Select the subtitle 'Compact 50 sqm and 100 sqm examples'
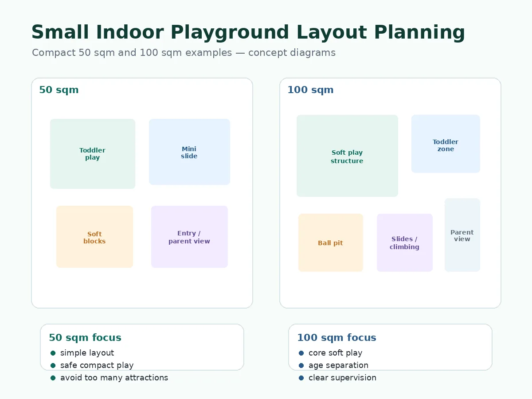The height and width of the screenshot is (399, 532). (132, 53)
